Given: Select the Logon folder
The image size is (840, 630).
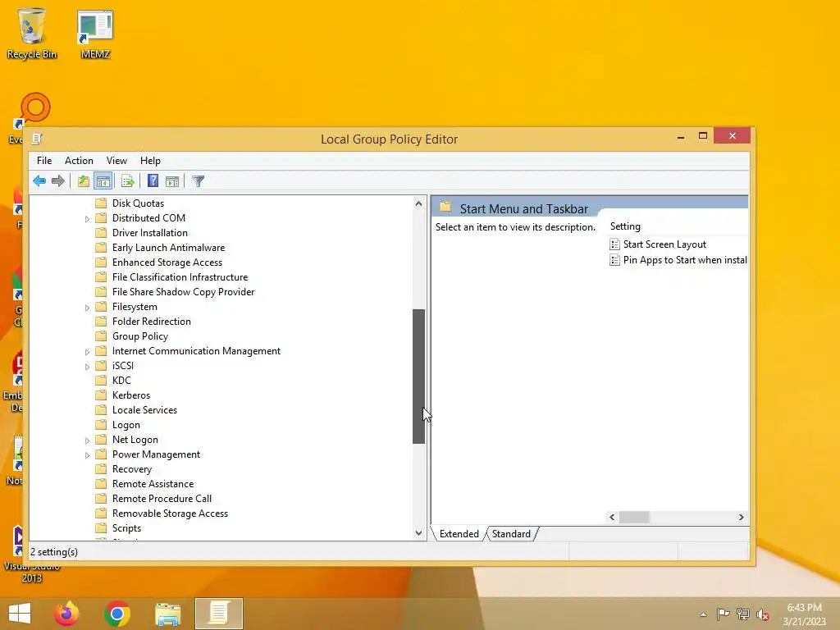Looking at the screenshot, I should point(126,426).
